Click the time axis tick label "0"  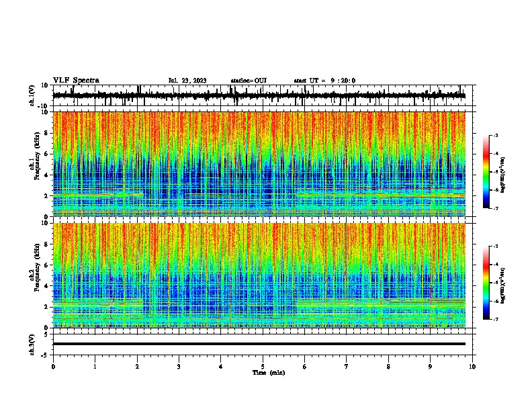(53, 367)
